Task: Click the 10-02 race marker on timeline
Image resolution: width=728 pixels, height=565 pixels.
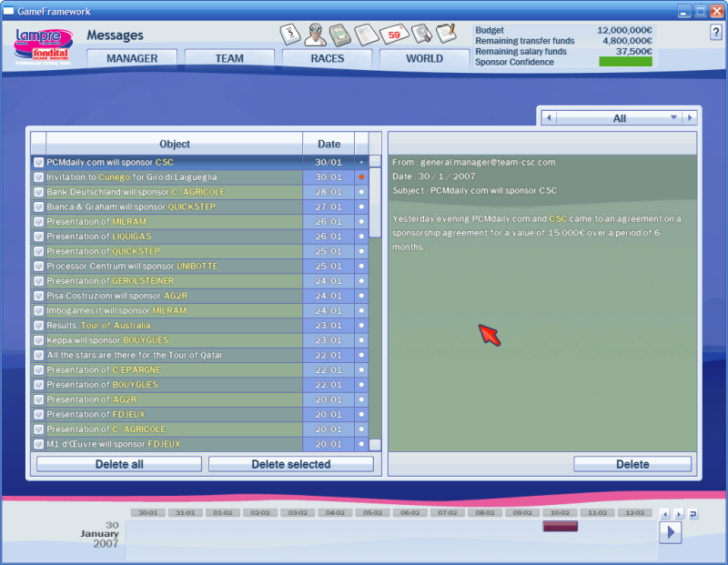Action: pyautogui.click(x=560, y=527)
